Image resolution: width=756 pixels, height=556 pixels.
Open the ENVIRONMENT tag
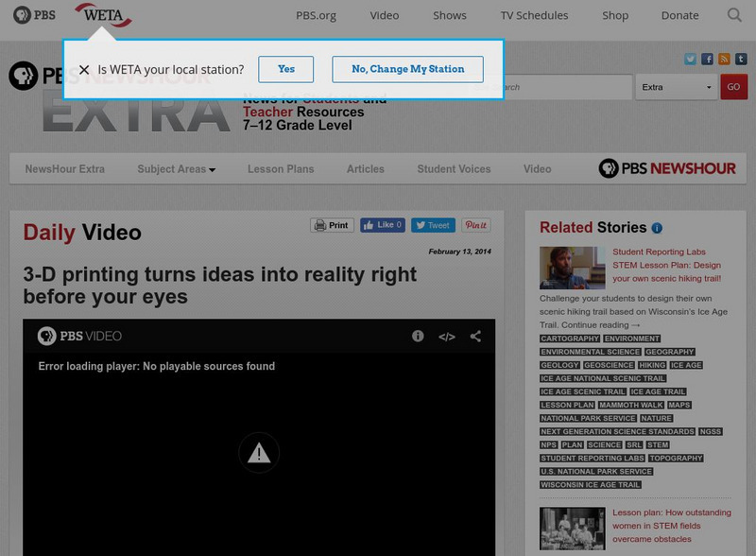click(632, 339)
